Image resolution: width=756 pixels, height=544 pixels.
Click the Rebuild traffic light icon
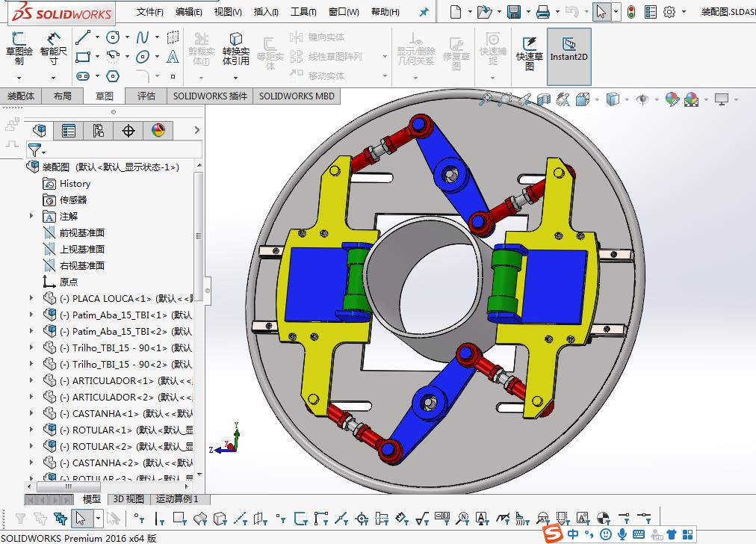631,11
